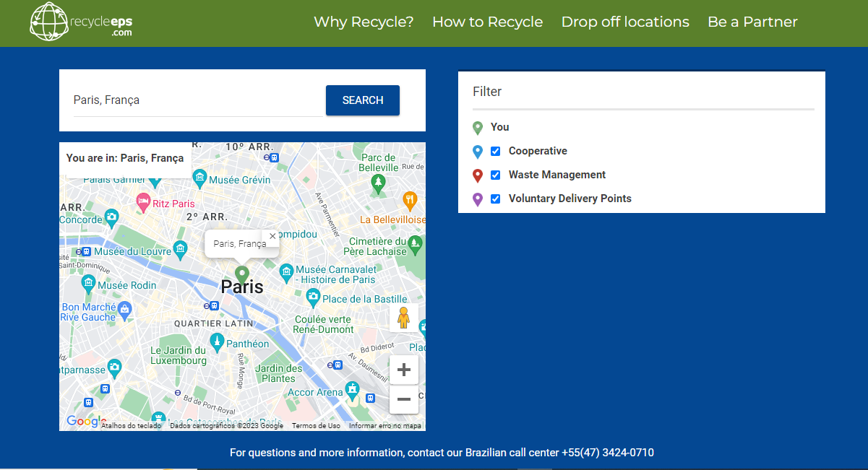Click the recycleeps globe logo

pos(48,22)
